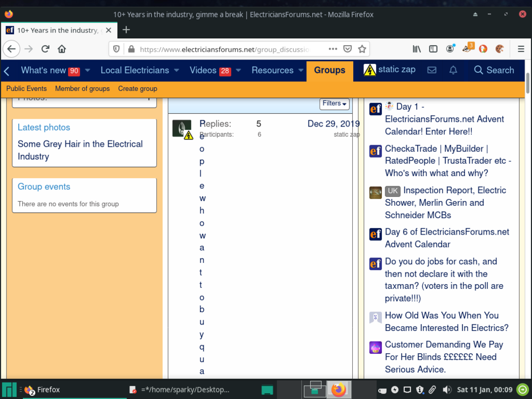Open 'How Old Was You' thread
Viewport: 532px width, 399px height.
[x=446, y=321]
